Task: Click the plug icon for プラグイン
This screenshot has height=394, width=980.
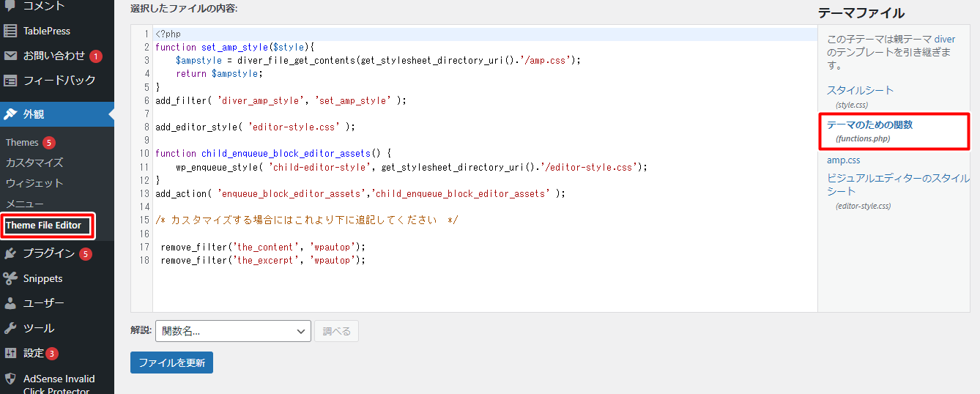Action: [10, 253]
